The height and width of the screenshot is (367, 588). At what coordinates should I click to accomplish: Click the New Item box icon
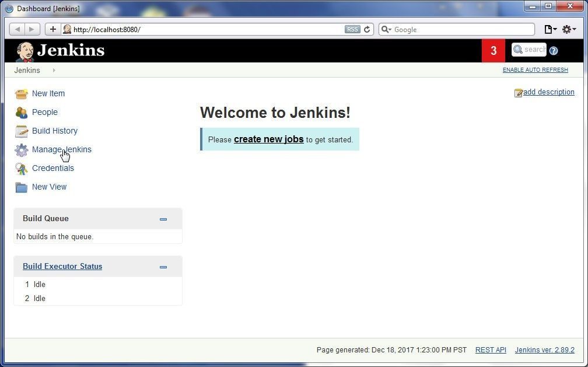(x=22, y=94)
